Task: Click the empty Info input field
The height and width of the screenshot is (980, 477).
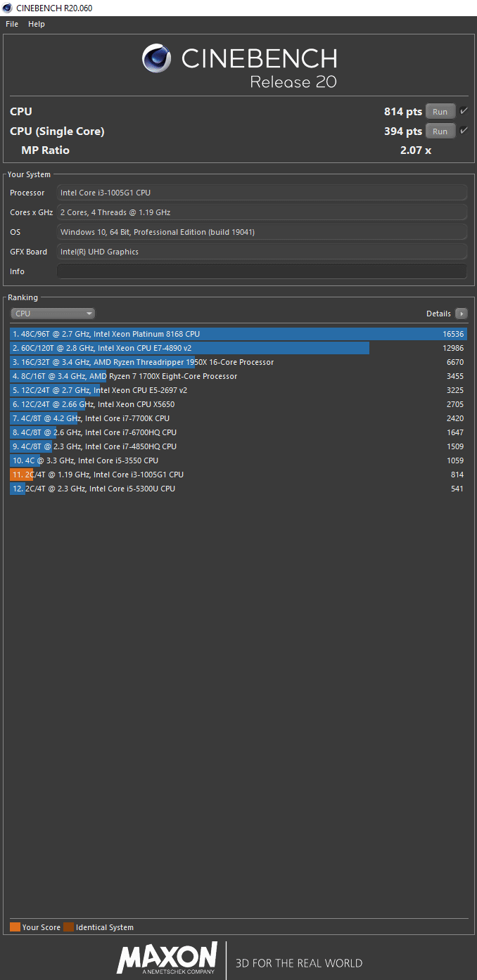Action: tap(262, 271)
